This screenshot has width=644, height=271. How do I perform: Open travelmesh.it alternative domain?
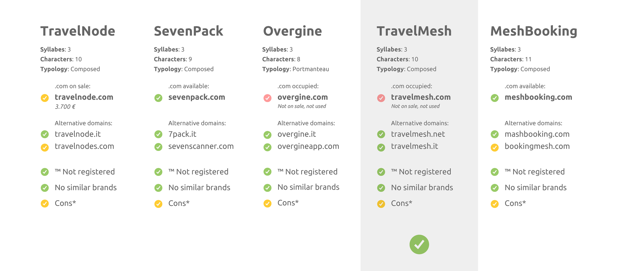415,146
